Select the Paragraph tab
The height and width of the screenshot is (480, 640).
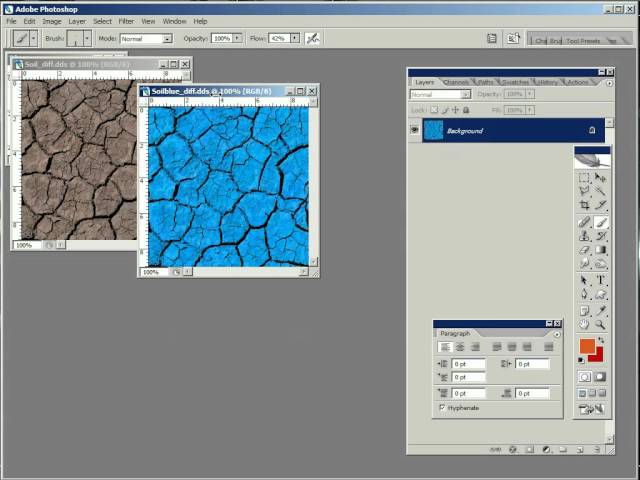tap(455, 333)
